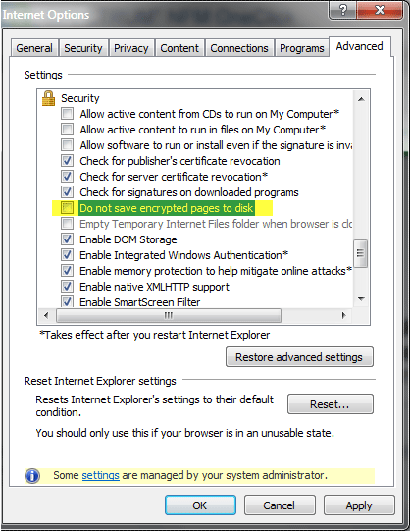Click the horizontal scrollbar right arrow

[x=344, y=315]
